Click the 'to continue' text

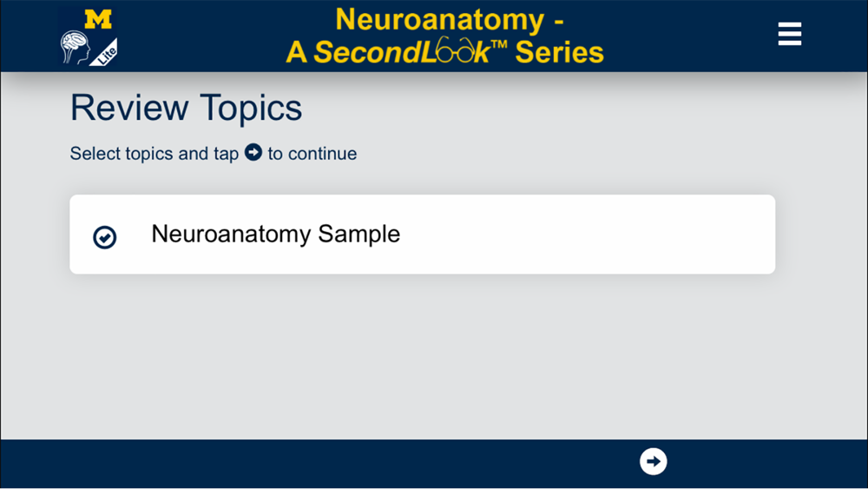312,154
